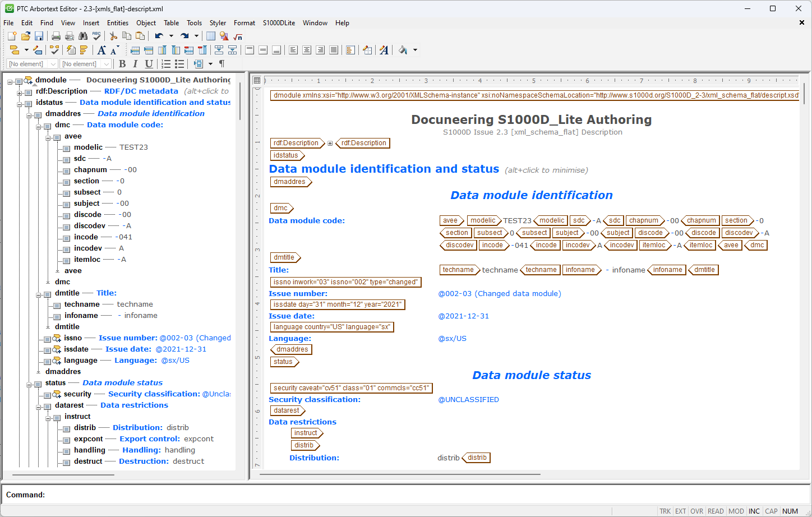Run the ABC spell check tool
Screen dimensions: 812x517
pos(96,36)
